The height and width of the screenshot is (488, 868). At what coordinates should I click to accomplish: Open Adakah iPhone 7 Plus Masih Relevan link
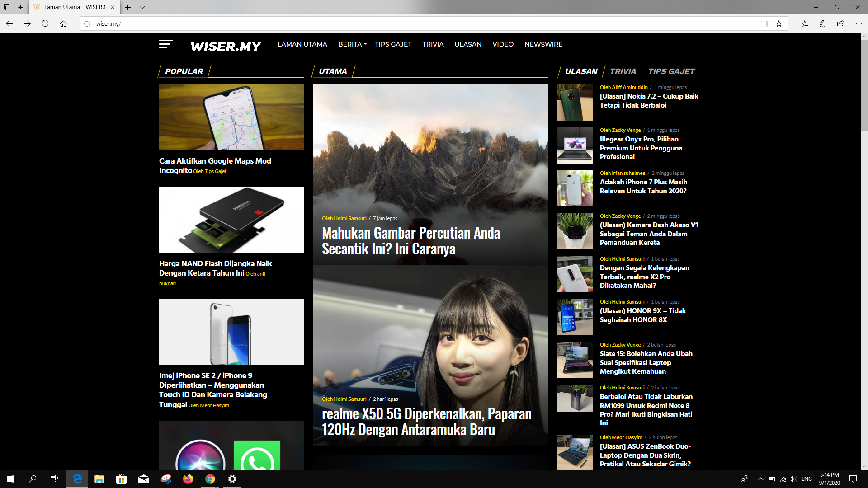click(643, 187)
